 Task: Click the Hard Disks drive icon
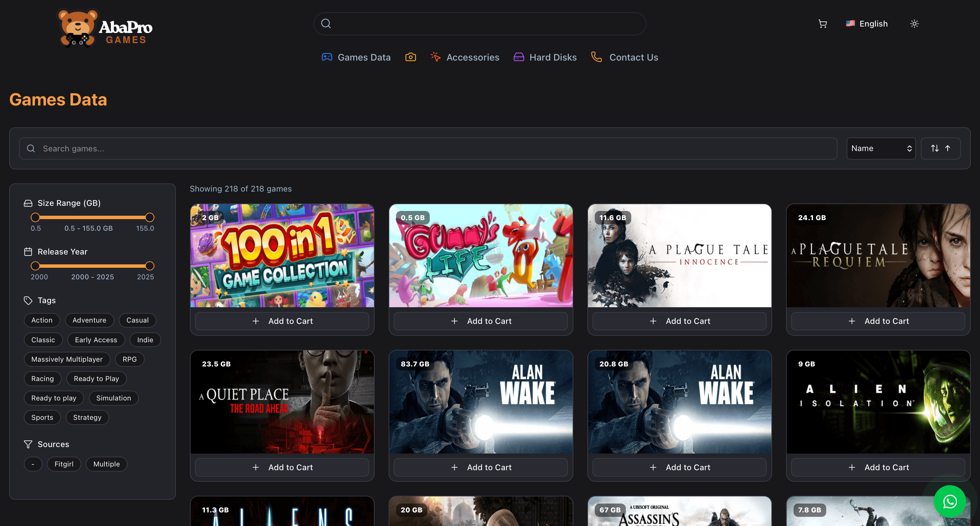coord(519,57)
